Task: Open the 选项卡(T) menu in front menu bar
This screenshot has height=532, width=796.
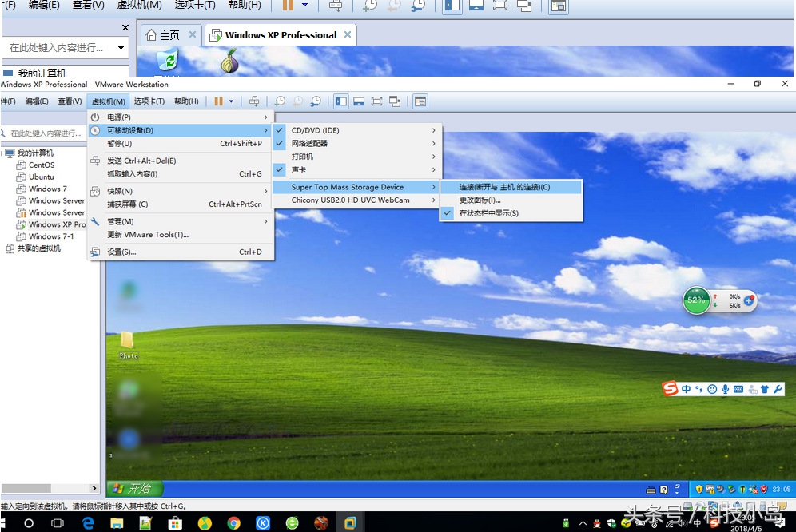Action: click(x=149, y=101)
